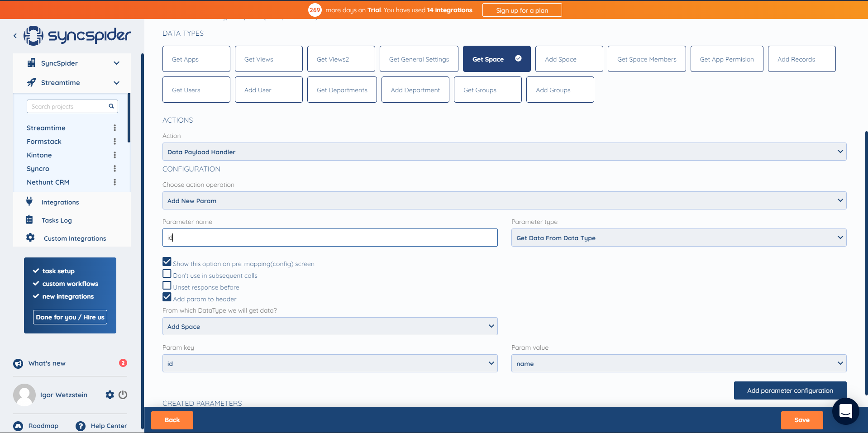Open account settings gear icon
868x433 pixels.
(x=110, y=395)
